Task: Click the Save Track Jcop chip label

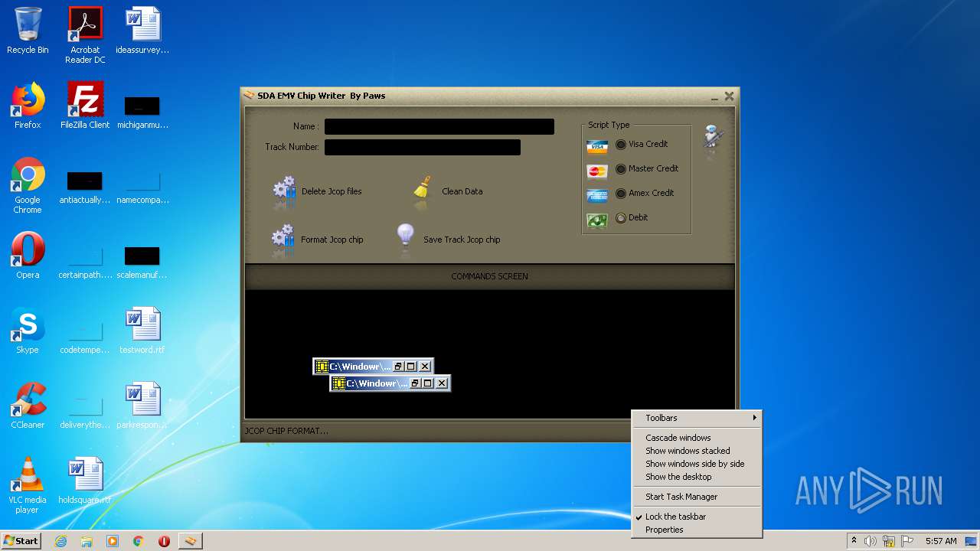Action: tap(462, 240)
